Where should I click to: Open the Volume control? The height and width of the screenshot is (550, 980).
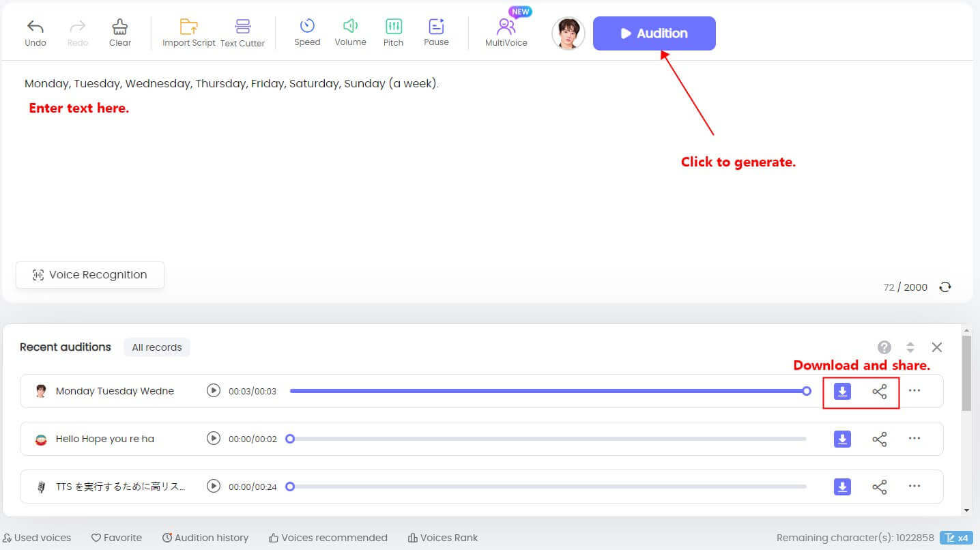pyautogui.click(x=350, y=33)
